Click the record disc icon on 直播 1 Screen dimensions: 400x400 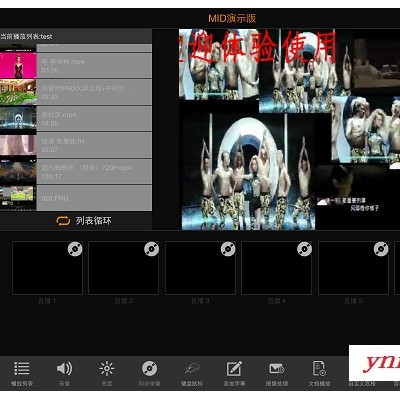pyautogui.click(x=75, y=249)
